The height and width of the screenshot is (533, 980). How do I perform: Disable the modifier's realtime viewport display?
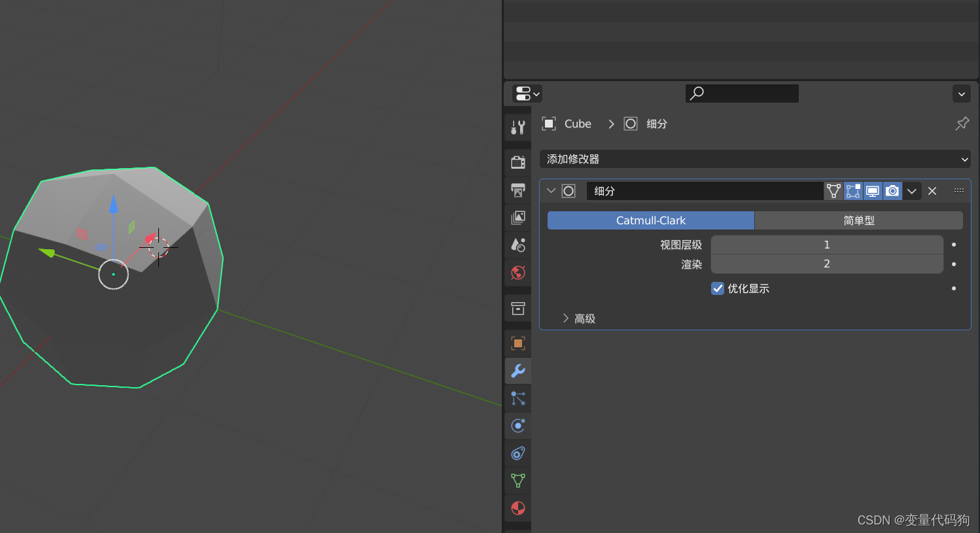873,190
